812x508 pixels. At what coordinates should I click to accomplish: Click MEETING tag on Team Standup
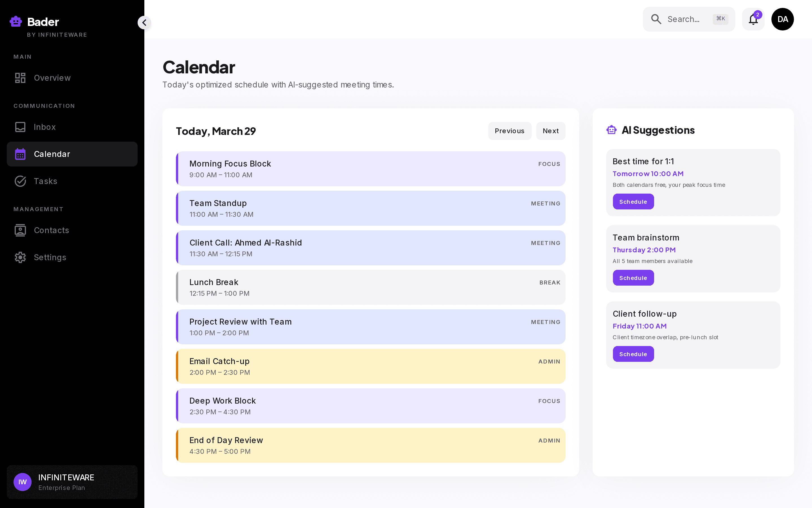tap(545, 203)
